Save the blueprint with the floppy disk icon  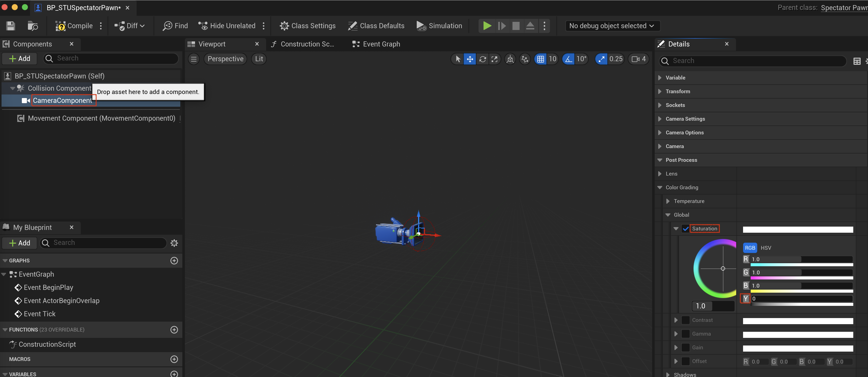click(10, 26)
